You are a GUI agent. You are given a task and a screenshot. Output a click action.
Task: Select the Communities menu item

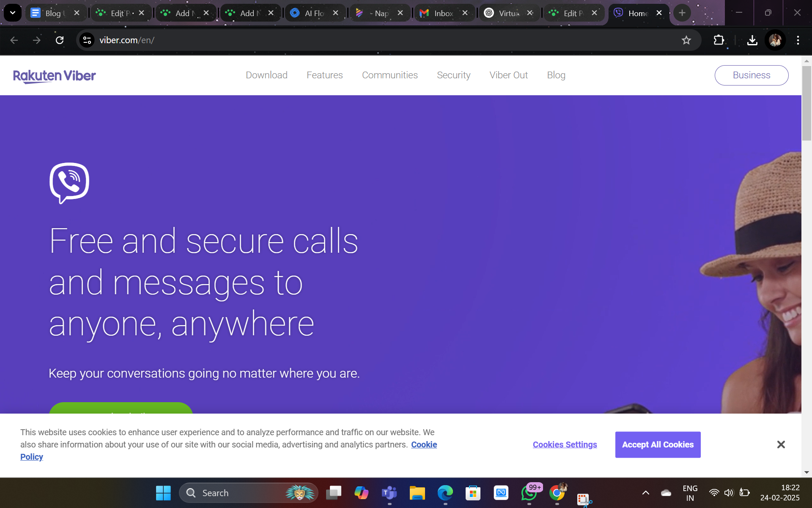(390, 75)
